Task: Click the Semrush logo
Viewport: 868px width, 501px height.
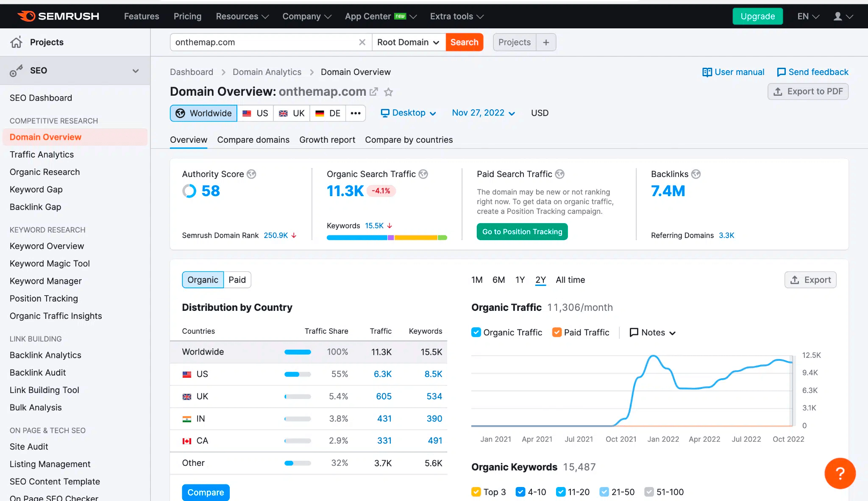Action: click(58, 16)
